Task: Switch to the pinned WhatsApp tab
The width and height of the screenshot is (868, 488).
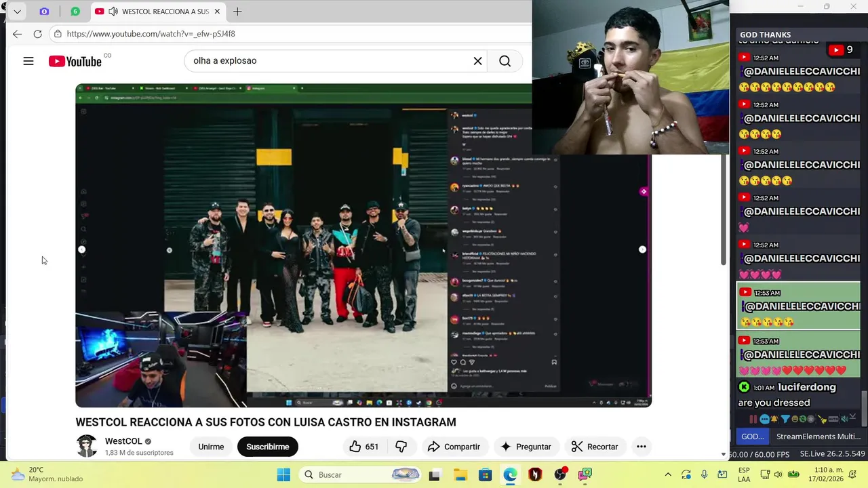Action: [x=75, y=12]
